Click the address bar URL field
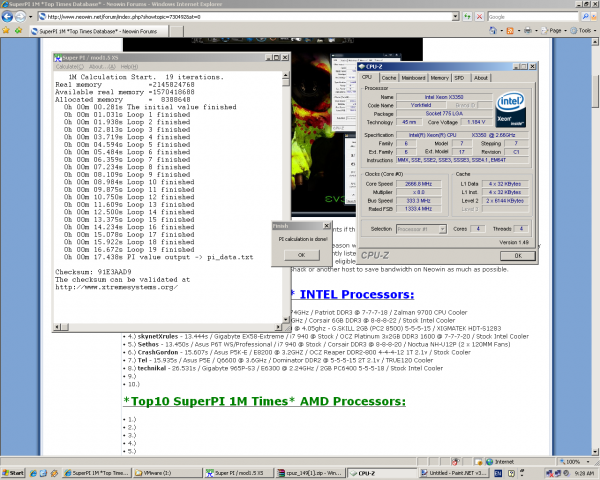The width and height of the screenshot is (600, 480). click(x=245, y=16)
